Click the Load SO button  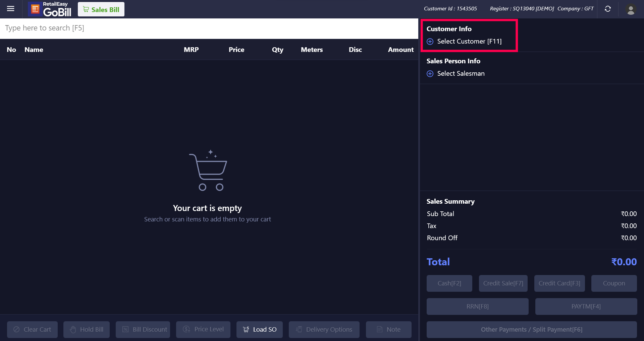[x=260, y=330]
